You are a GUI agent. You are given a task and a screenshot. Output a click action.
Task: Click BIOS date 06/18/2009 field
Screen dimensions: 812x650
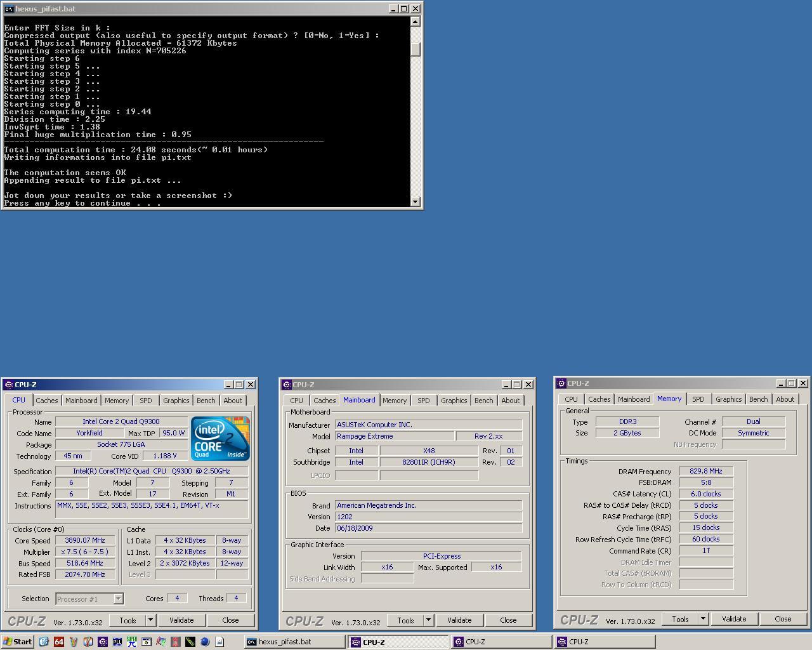tap(428, 528)
